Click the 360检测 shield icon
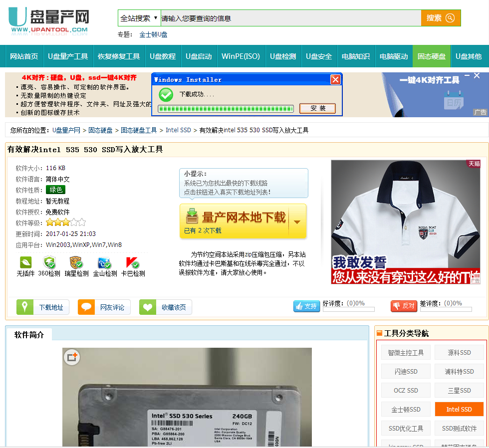This screenshot has height=448, width=489. 49,262
